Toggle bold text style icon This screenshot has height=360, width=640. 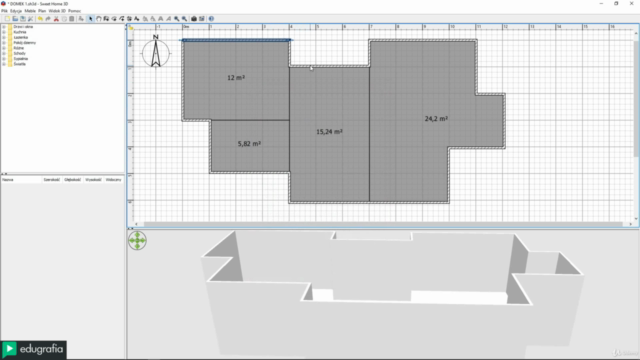tap(160, 19)
